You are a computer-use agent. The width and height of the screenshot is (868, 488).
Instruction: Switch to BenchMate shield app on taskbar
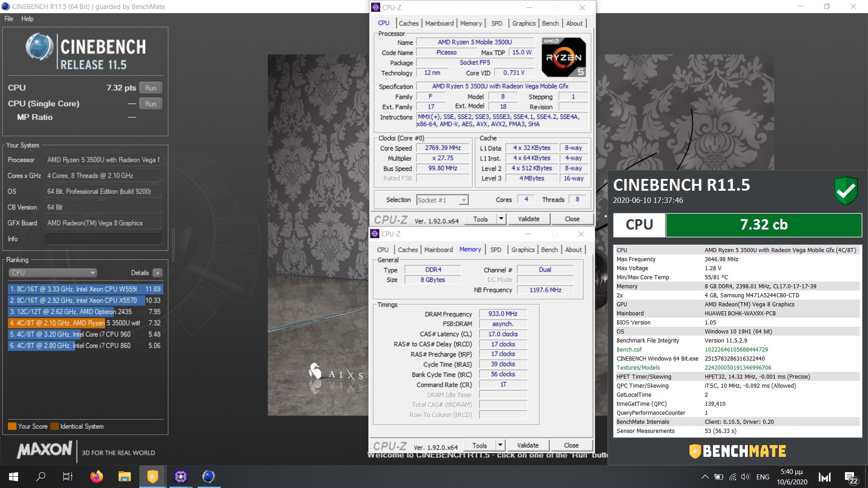tap(153, 477)
